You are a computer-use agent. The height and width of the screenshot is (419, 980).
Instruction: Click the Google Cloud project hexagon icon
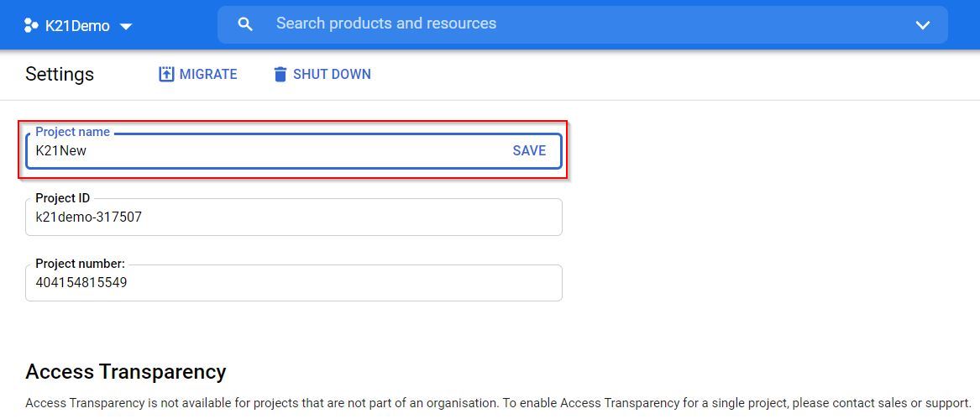coord(32,25)
